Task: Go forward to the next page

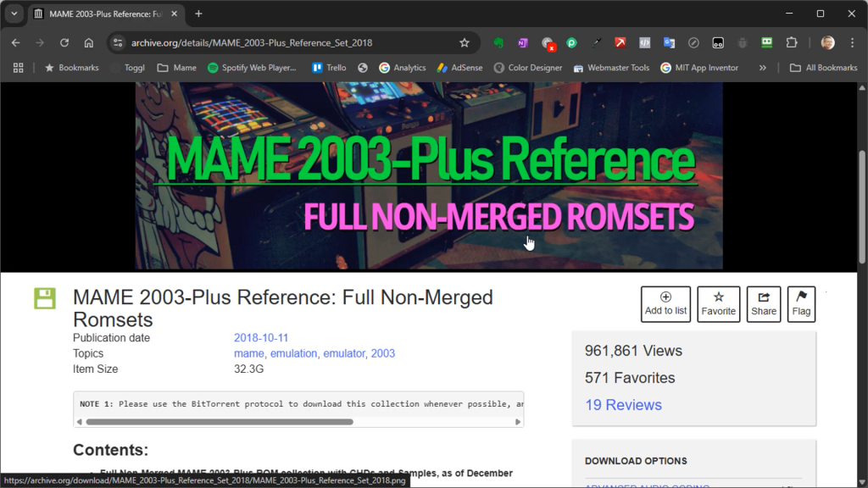Action: click(x=40, y=42)
